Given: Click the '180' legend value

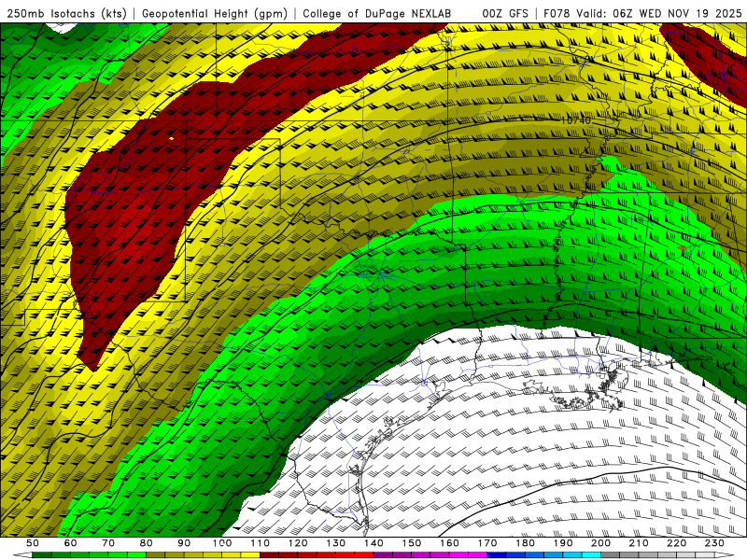Looking at the screenshot, I should [525, 543].
